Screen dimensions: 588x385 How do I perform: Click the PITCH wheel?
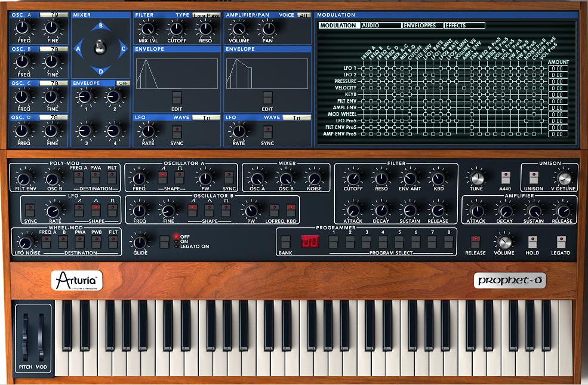click(x=25, y=337)
